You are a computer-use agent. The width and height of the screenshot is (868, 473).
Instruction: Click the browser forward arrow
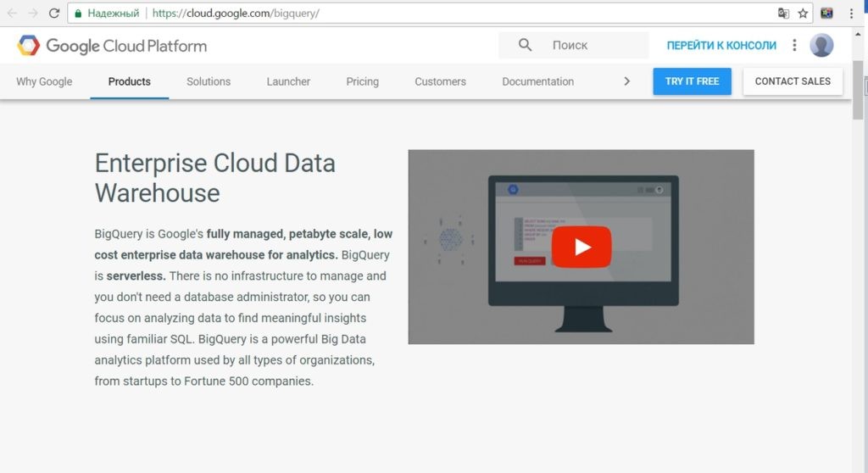(x=33, y=14)
